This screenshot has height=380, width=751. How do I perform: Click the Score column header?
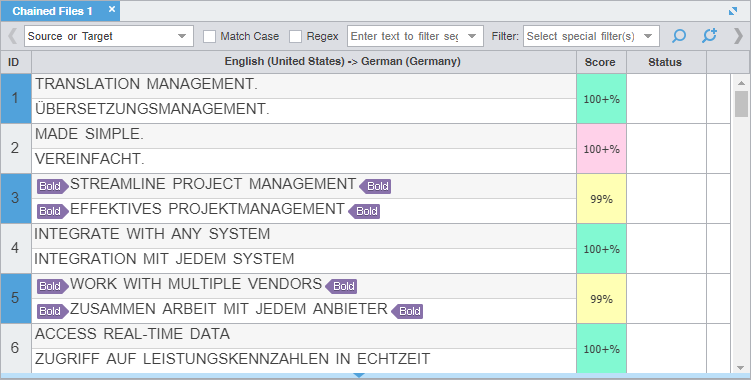click(x=601, y=62)
